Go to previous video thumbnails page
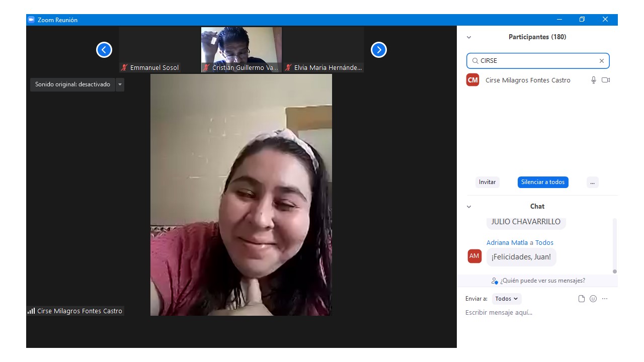Viewport: 644px width, 362px height. (104, 50)
